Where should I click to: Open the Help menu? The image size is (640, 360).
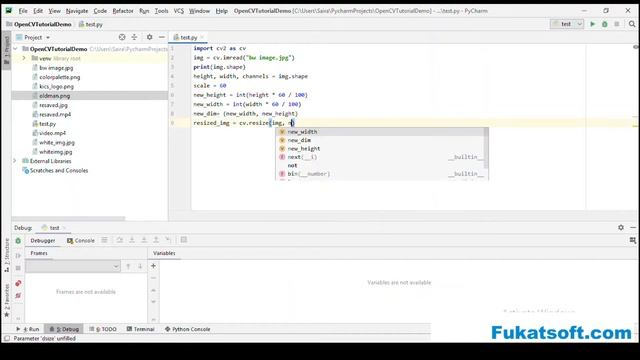(222, 11)
